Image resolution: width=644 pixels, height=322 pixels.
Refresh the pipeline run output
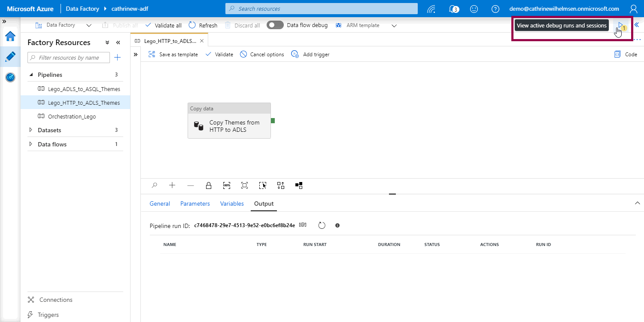(x=322, y=225)
